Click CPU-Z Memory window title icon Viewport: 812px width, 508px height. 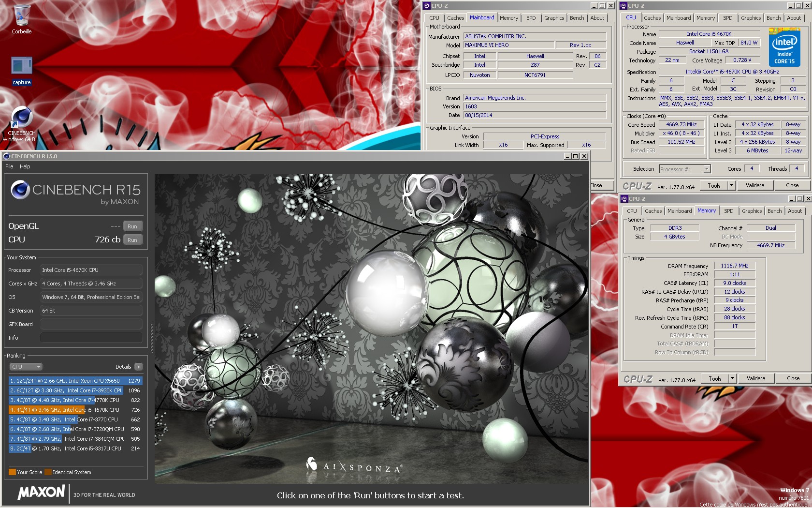click(x=624, y=199)
